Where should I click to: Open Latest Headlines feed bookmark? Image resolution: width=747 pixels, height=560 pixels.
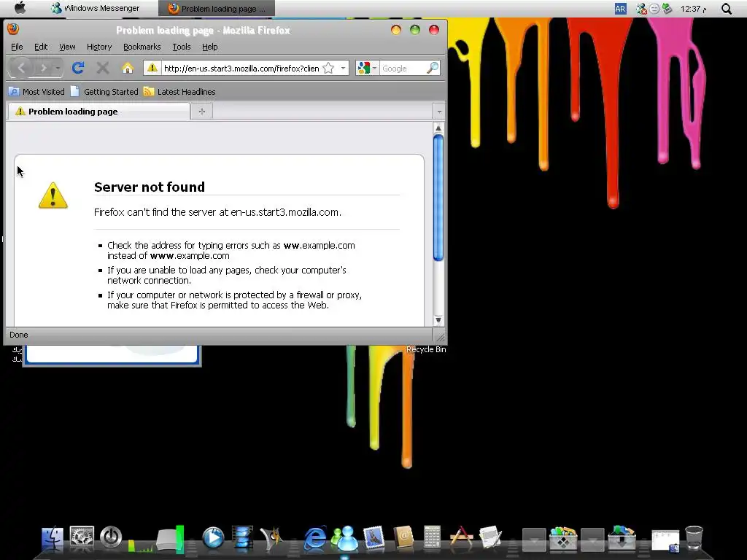179,92
